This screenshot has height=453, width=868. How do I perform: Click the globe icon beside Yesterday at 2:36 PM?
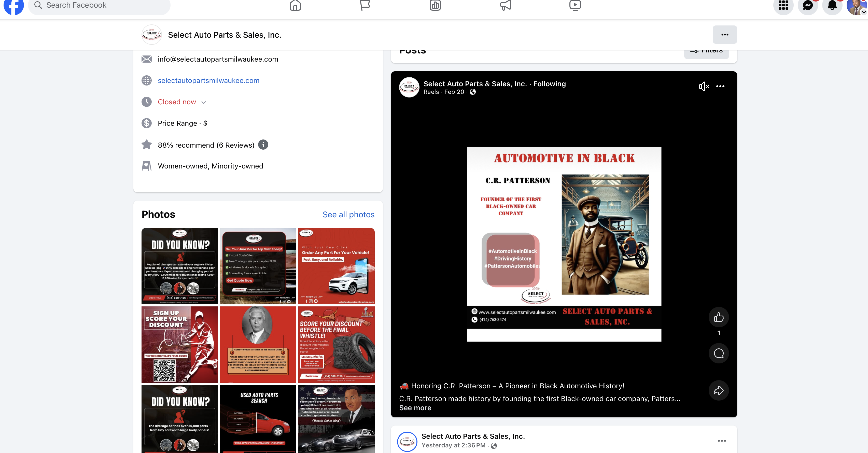(494, 446)
